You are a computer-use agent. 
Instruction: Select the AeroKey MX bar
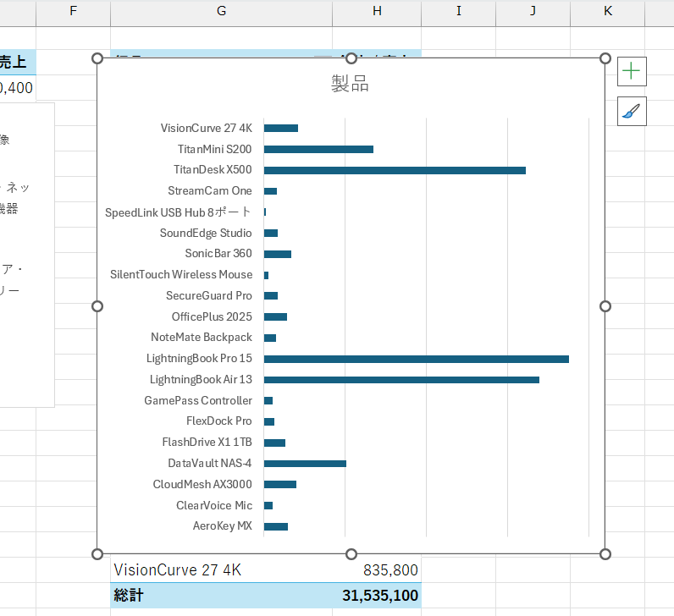pos(275,526)
